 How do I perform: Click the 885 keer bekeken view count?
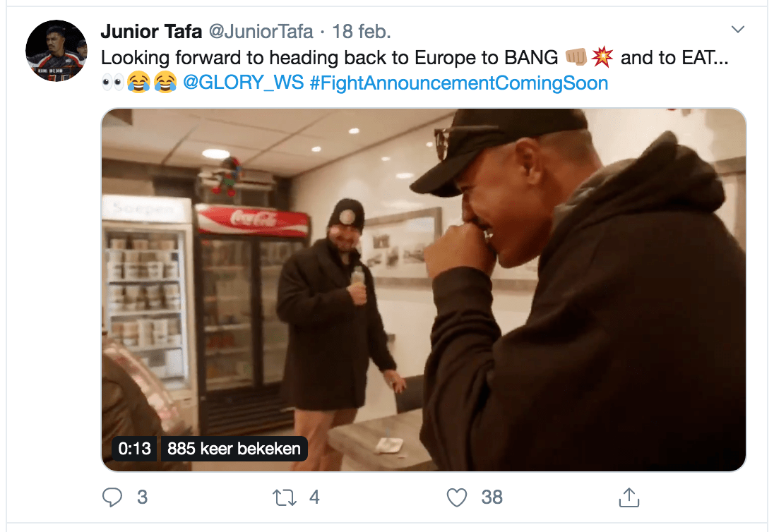pos(234,449)
